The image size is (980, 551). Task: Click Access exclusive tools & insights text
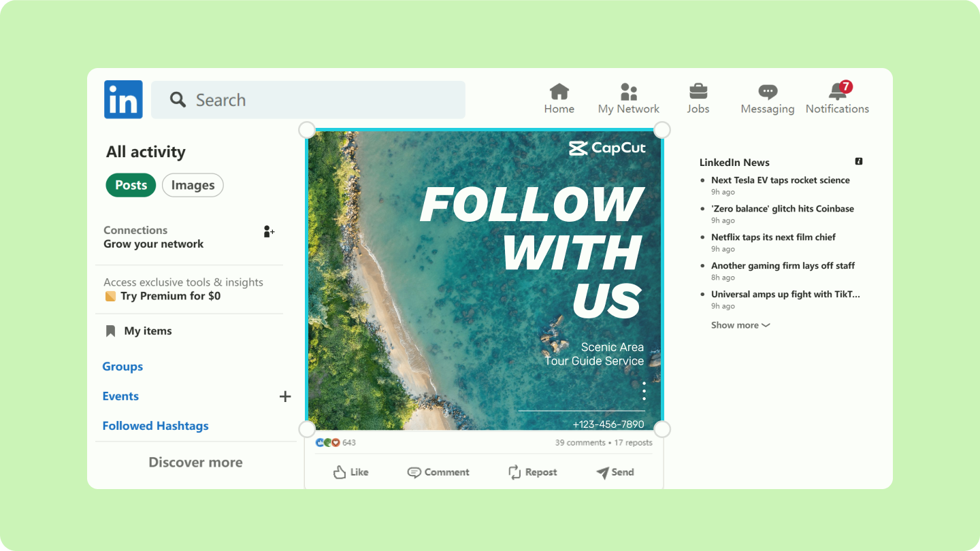[x=183, y=282]
